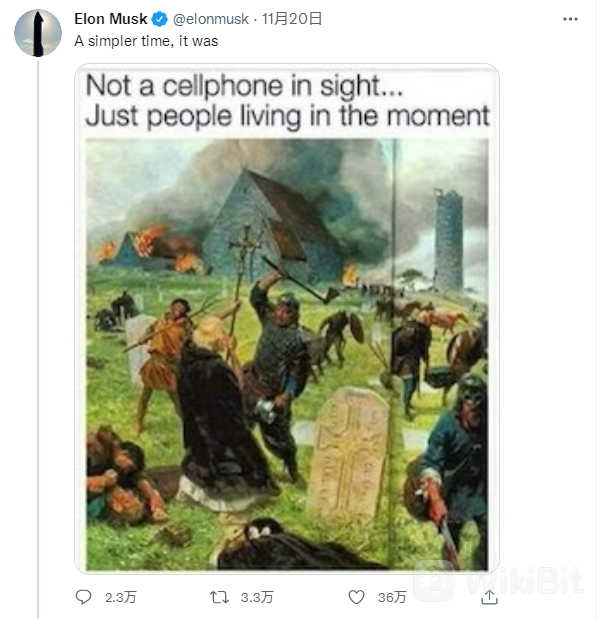The width and height of the screenshot is (598, 619).
Task: Click the @elonmusk handle
Action: [x=211, y=19]
